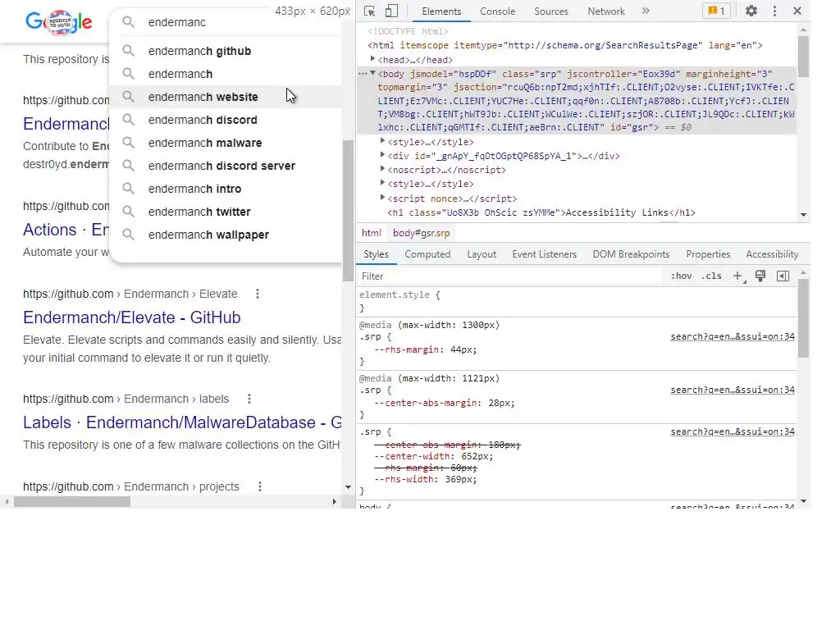Open Endermanch/Elevate - GitHub result
840x630 pixels.
click(132, 317)
